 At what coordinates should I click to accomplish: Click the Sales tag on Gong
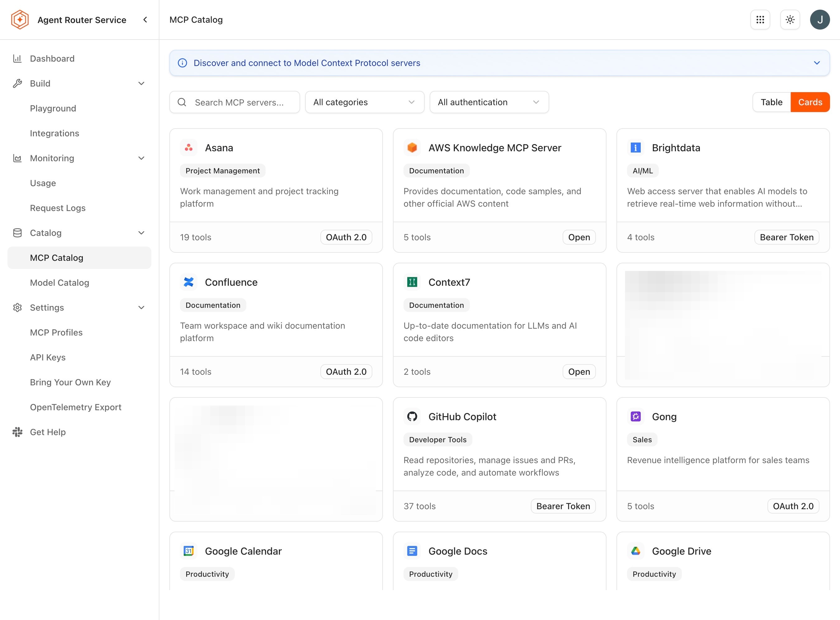click(642, 439)
